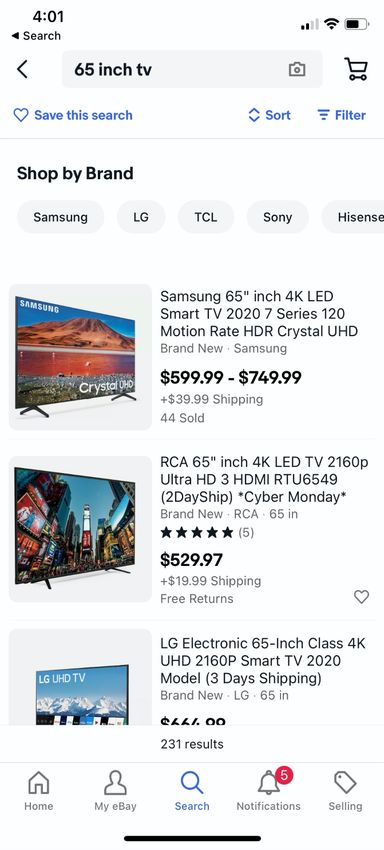Open the My eBay profile icon
This screenshot has width=384, height=850.
pyautogui.click(x=115, y=783)
